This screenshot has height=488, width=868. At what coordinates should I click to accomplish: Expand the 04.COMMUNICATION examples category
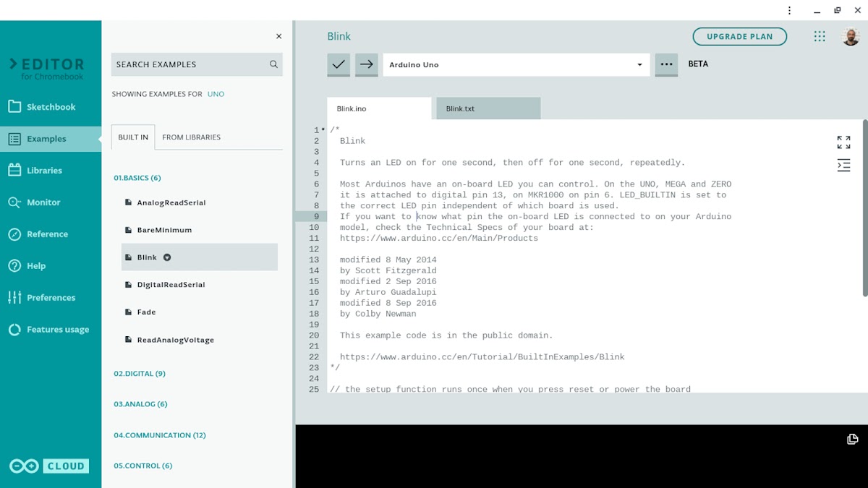(160, 435)
